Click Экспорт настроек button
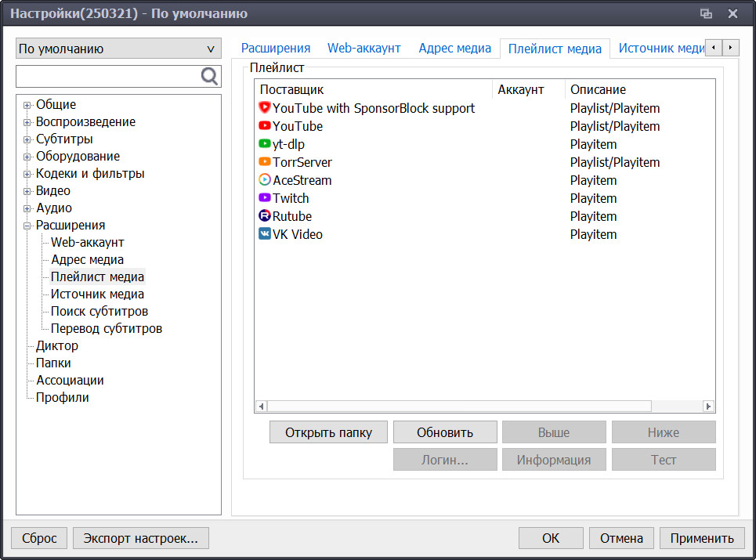 point(141,538)
